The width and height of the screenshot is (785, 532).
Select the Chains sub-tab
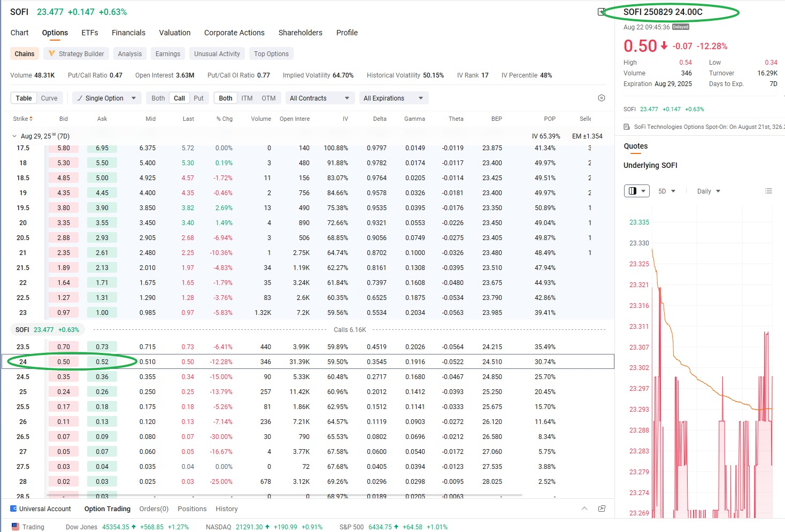pyautogui.click(x=25, y=54)
